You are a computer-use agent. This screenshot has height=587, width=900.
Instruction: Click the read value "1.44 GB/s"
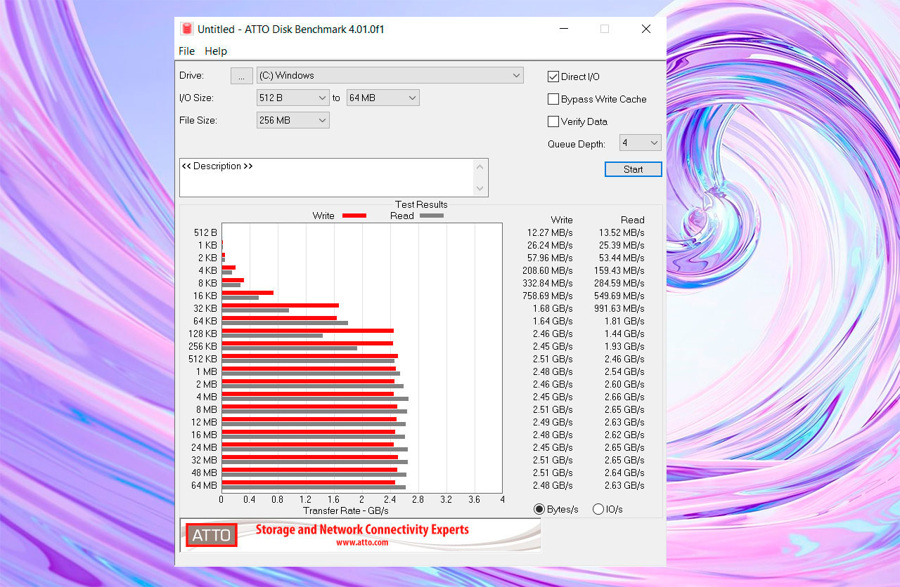click(x=624, y=334)
